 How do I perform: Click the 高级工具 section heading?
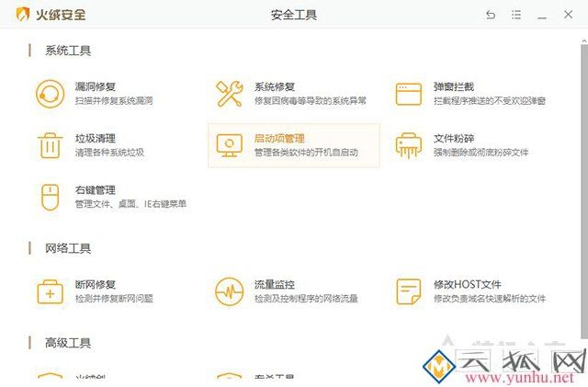(68, 343)
